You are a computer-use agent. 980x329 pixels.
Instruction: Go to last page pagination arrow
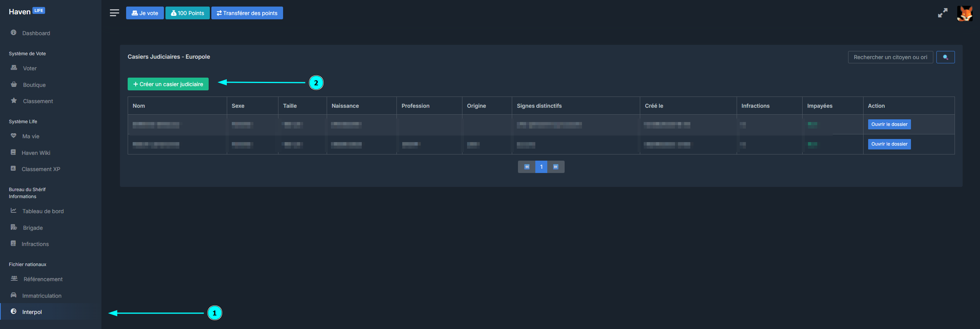pos(556,167)
